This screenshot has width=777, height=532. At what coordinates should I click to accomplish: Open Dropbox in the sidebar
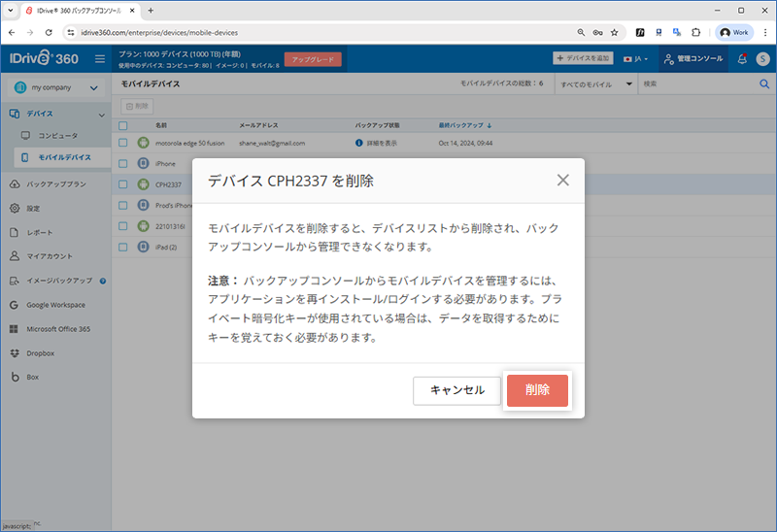pos(40,353)
